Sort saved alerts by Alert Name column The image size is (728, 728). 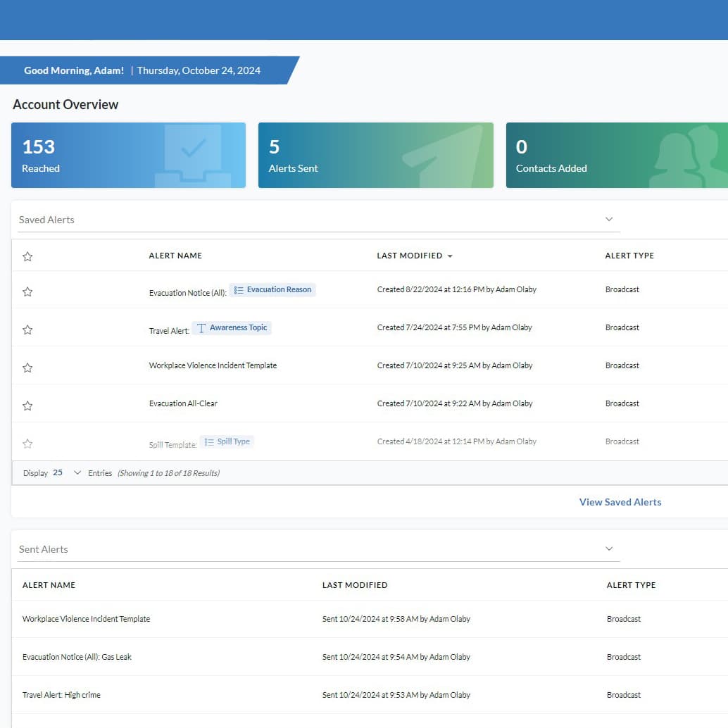(175, 256)
